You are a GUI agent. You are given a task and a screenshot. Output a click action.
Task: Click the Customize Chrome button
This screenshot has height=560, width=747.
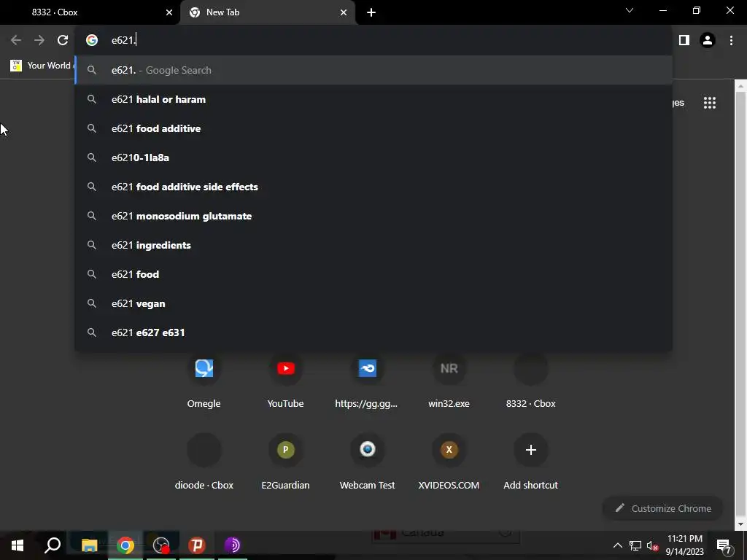tap(662, 508)
